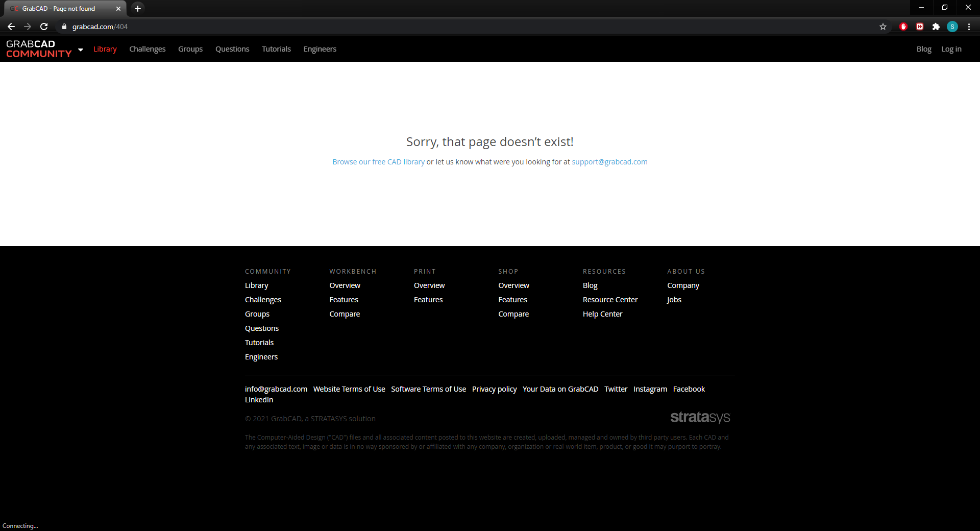Open Jobs link under About Us

(674, 300)
